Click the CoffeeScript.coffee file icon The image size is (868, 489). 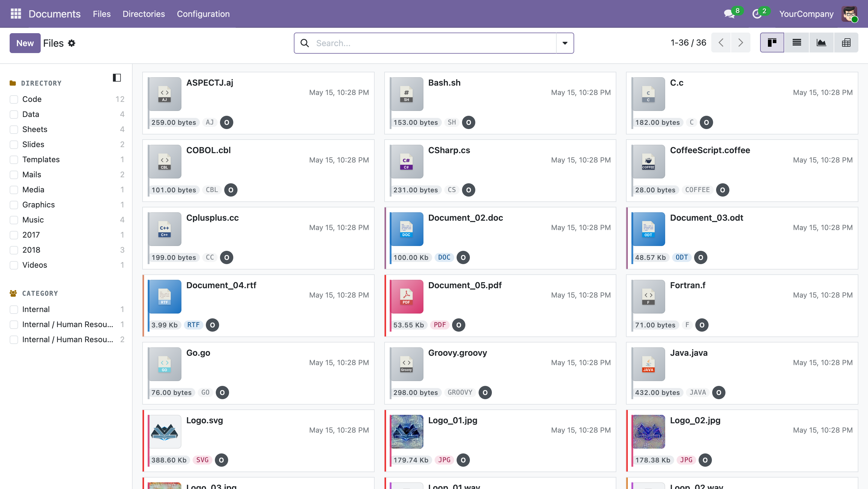point(649,161)
